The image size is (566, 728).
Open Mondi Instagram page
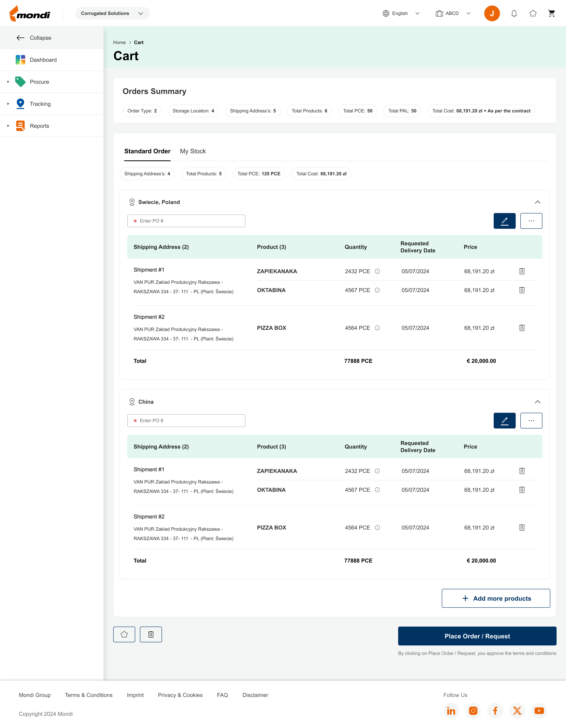click(x=473, y=711)
